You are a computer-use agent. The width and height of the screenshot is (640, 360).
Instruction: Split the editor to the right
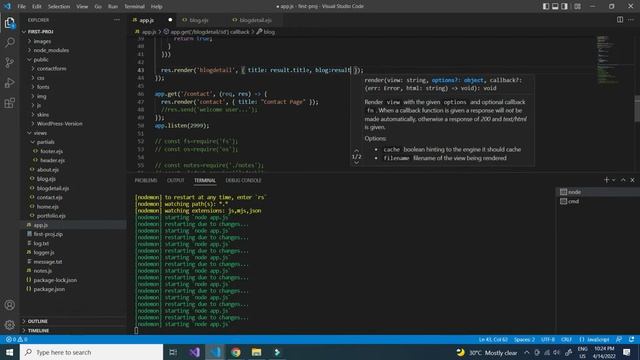pos(620,20)
